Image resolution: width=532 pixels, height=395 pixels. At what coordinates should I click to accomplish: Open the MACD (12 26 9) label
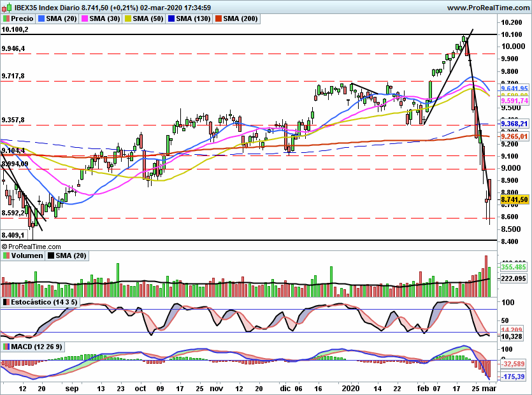pyautogui.click(x=37, y=347)
